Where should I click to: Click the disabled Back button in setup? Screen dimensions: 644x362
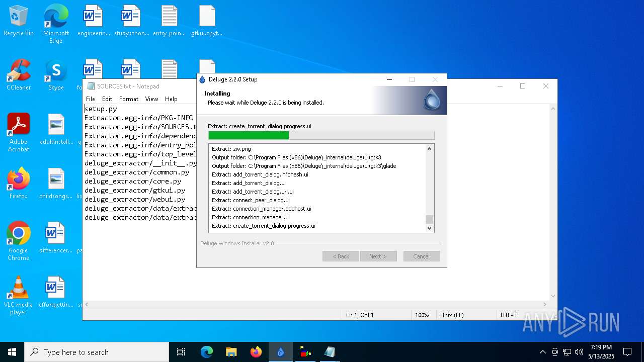tap(341, 256)
